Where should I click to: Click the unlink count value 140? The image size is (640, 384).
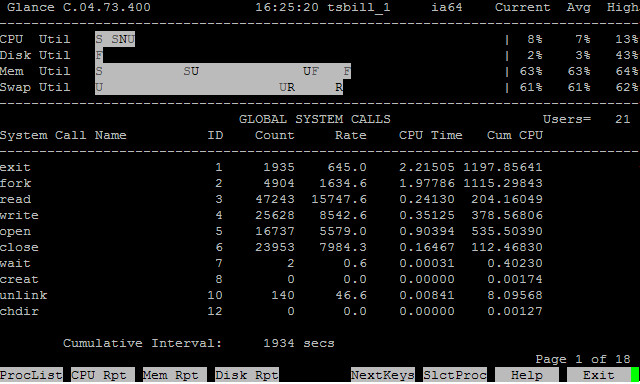click(x=283, y=295)
